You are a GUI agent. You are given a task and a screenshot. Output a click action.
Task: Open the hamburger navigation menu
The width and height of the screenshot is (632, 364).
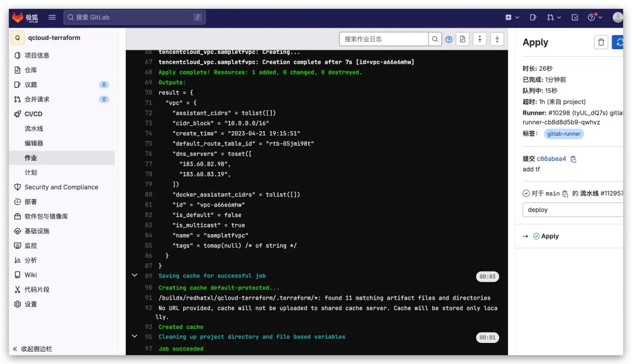point(52,18)
